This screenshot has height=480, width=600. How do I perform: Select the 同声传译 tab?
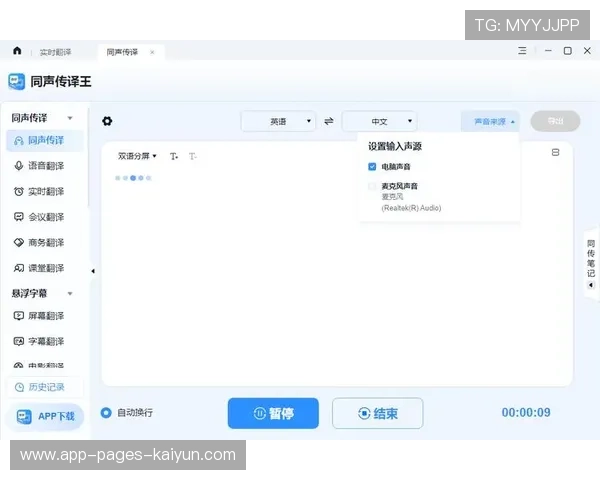click(122, 52)
